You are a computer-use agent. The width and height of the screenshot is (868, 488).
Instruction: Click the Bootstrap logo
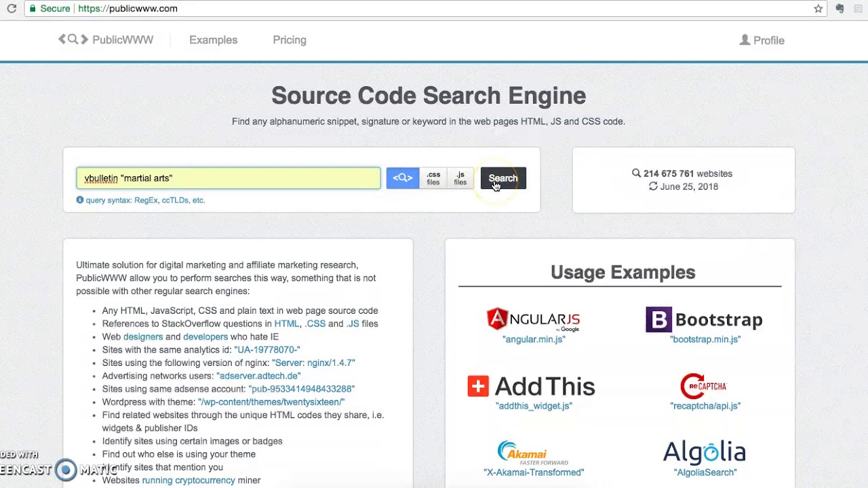click(705, 320)
